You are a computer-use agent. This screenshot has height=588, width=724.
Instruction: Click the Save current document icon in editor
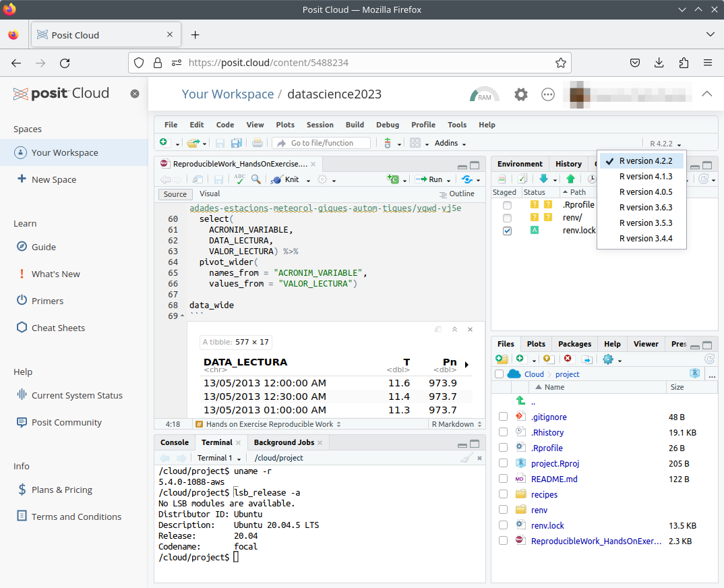point(219,179)
